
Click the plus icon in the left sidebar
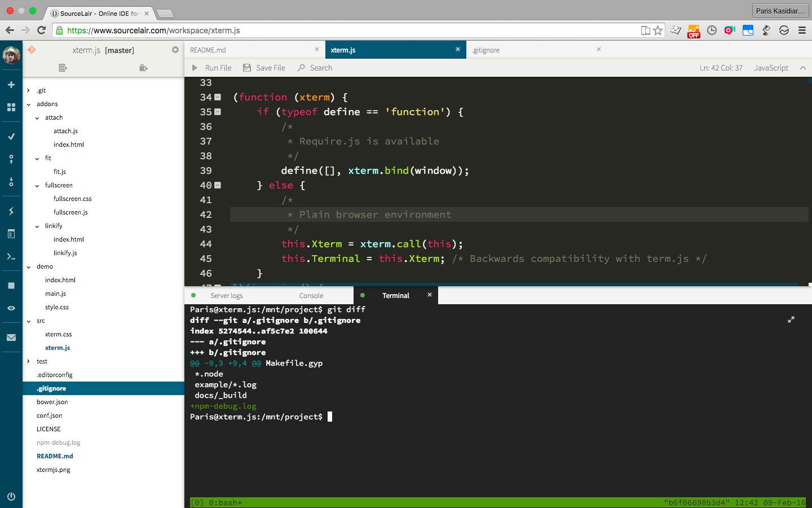tap(11, 85)
